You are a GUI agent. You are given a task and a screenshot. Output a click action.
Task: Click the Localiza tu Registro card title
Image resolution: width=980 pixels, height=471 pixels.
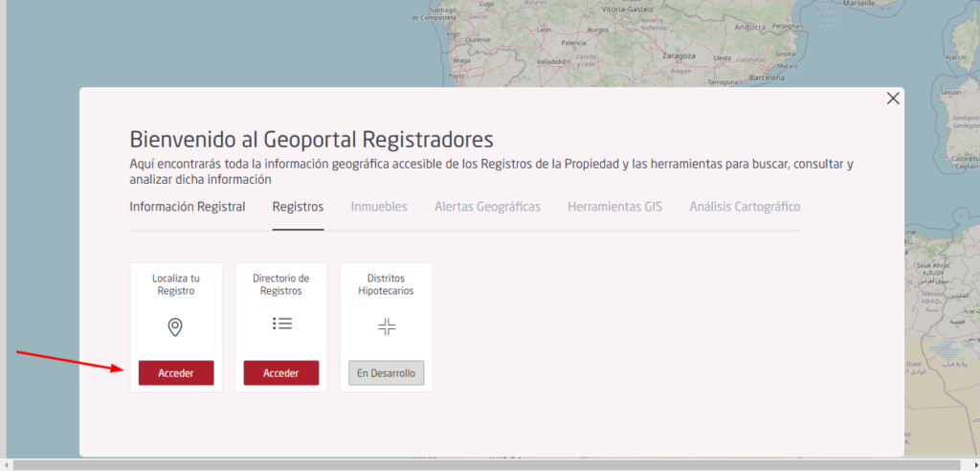tap(176, 284)
